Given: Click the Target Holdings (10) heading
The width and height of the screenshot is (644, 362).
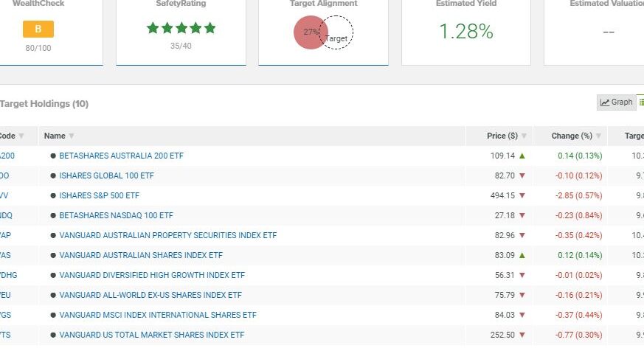Looking at the screenshot, I should coord(44,104).
